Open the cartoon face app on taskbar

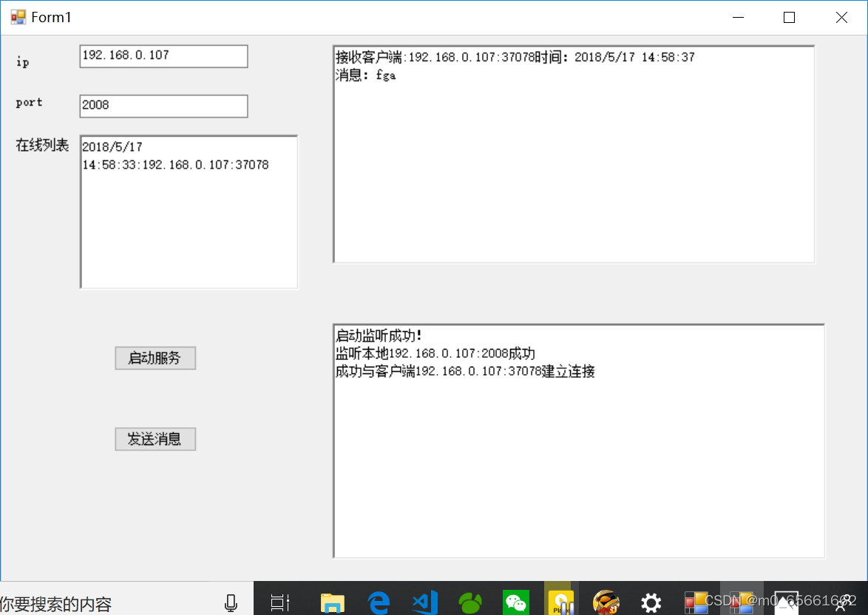606,603
